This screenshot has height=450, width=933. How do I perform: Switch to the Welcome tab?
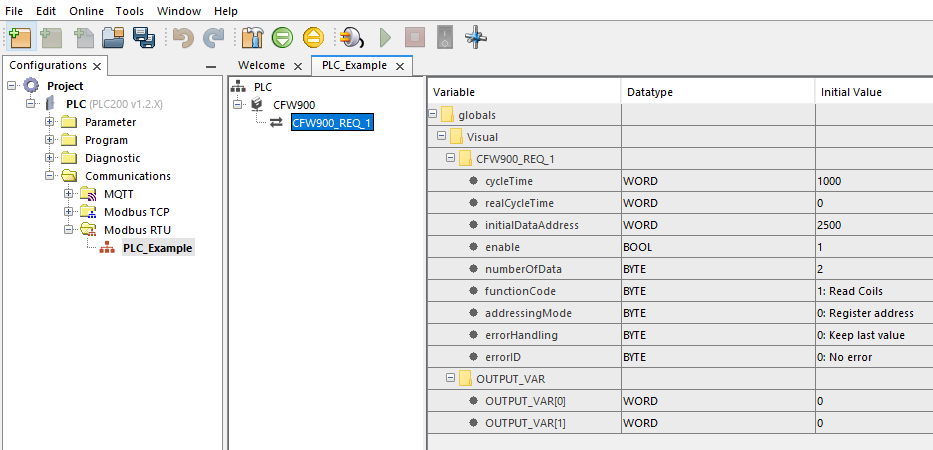pyautogui.click(x=261, y=66)
